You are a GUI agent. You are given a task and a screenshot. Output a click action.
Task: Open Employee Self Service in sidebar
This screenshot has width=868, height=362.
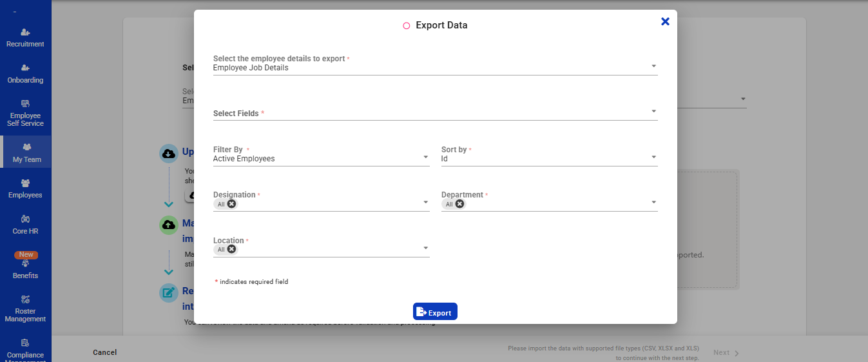pyautogui.click(x=25, y=103)
